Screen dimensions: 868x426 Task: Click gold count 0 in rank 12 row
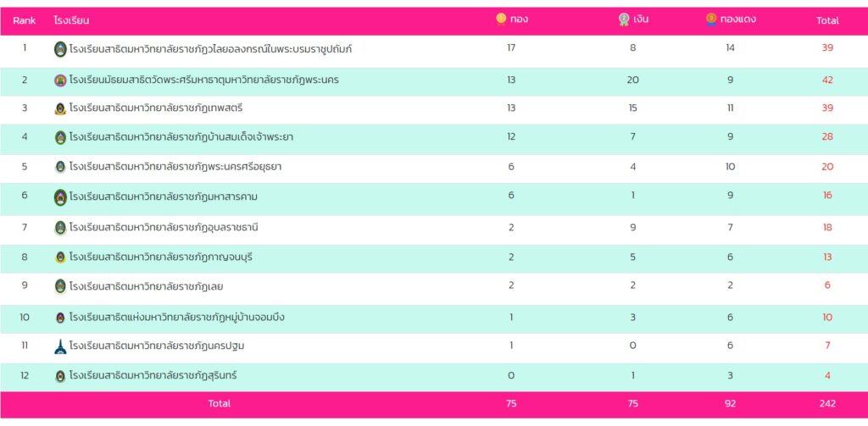tap(511, 375)
